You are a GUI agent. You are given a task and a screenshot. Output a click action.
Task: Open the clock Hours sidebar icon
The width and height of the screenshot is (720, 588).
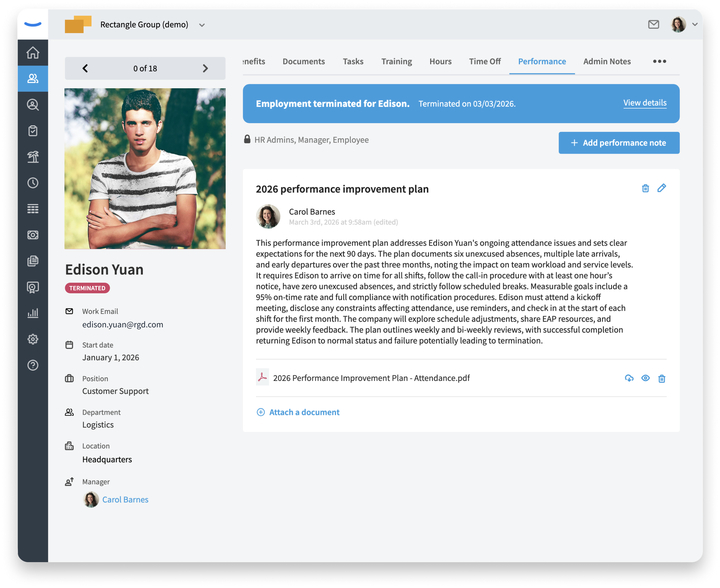(x=33, y=183)
